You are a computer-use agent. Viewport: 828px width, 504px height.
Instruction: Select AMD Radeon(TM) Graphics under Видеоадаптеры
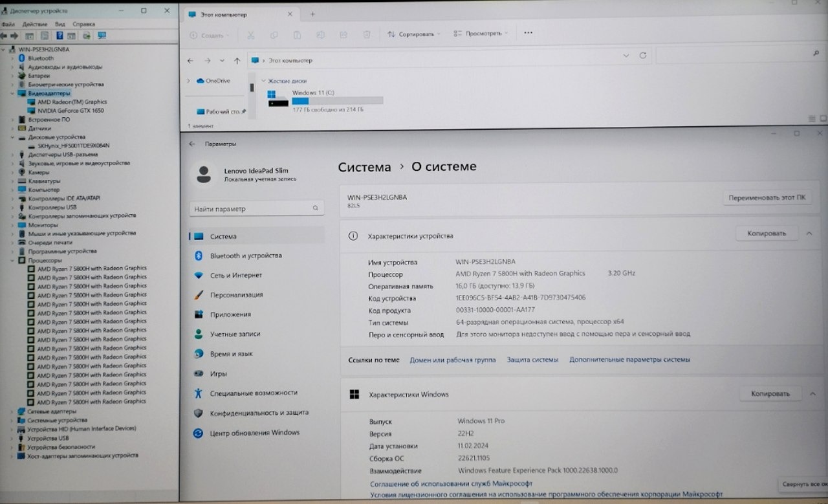tap(72, 102)
